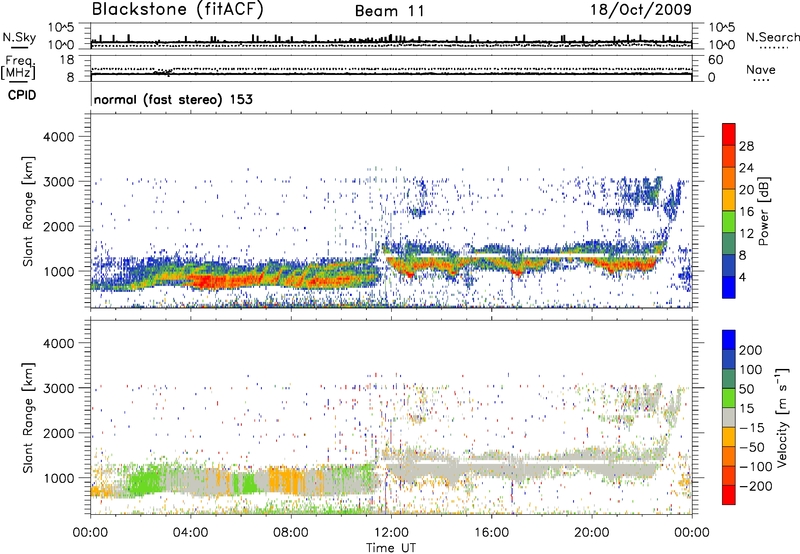This screenshot has width=800, height=554.
Task: Click the 'Time UT' axis label
Action: [391, 548]
